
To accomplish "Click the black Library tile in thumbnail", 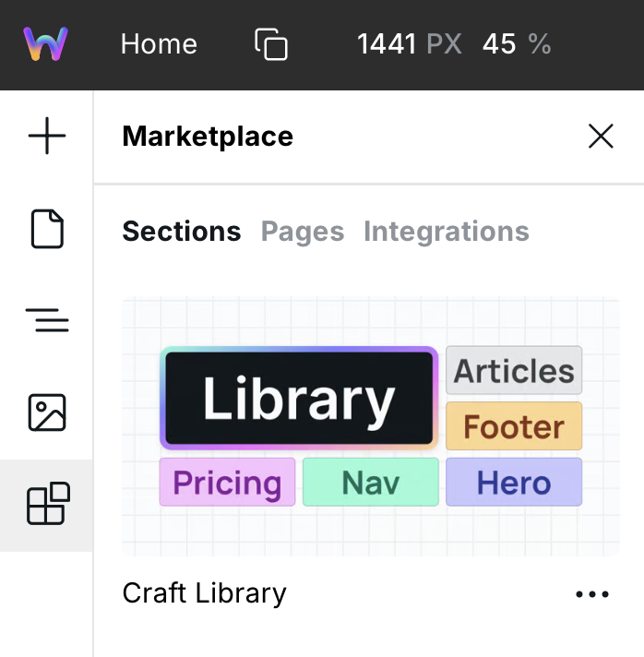I will click(298, 399).
